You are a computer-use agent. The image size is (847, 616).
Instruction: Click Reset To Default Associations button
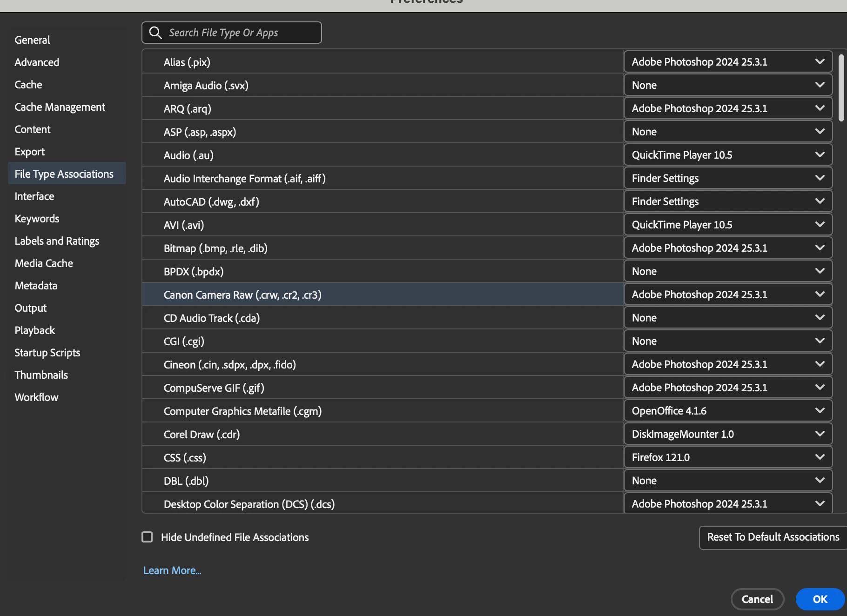pyautogui.click(x=773, y=537)
